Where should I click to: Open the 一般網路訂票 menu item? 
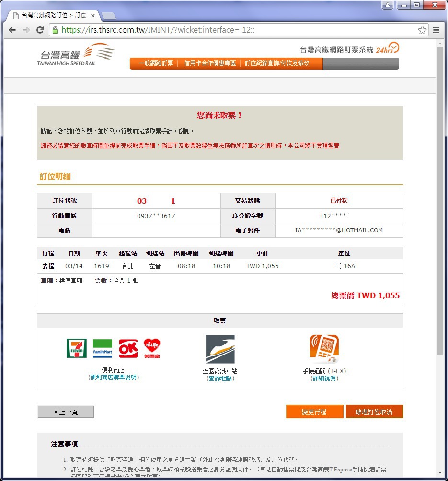[x=156, y=63]
